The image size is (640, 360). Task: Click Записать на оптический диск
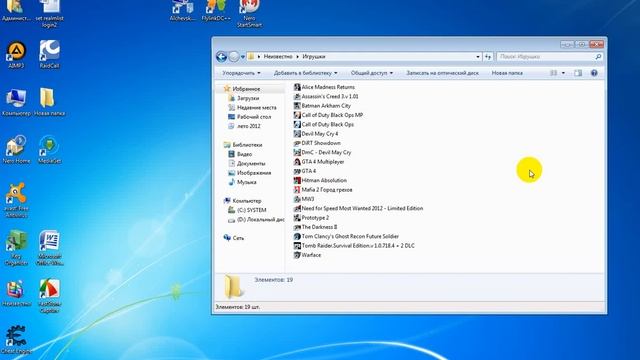(442, 73)
